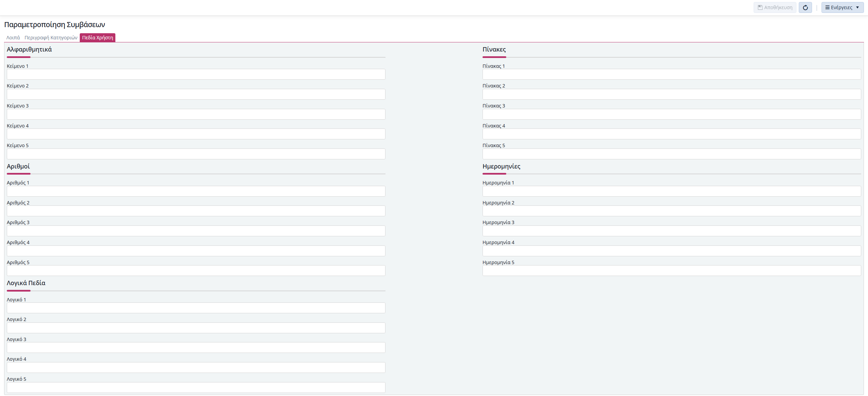Click the Αποθήκευση save button
The image size is (868, 396).
click(775, 7)
